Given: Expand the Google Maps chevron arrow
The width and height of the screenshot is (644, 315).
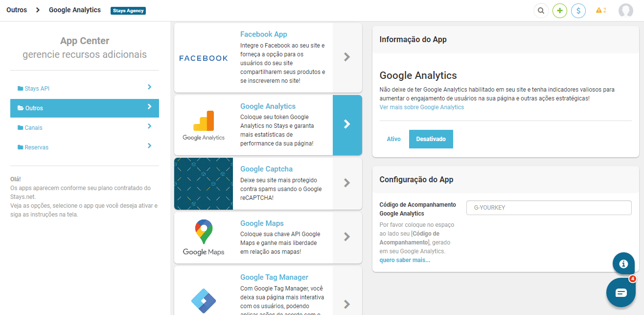Looking at the screenshot, I should (347, 237).
